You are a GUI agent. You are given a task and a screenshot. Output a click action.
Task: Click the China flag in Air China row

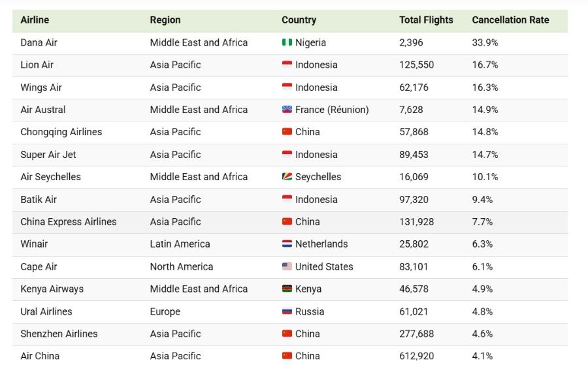coord(287,356)
